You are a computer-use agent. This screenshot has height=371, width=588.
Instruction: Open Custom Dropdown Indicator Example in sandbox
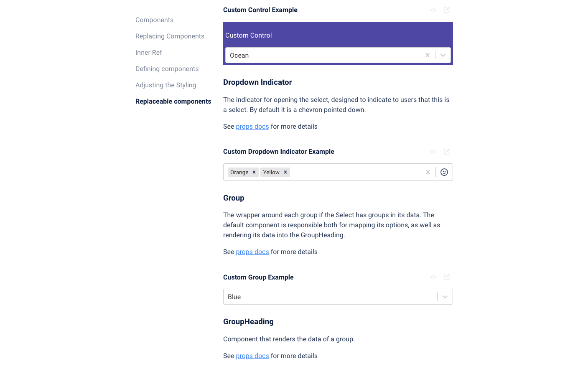tap(447, 152)
